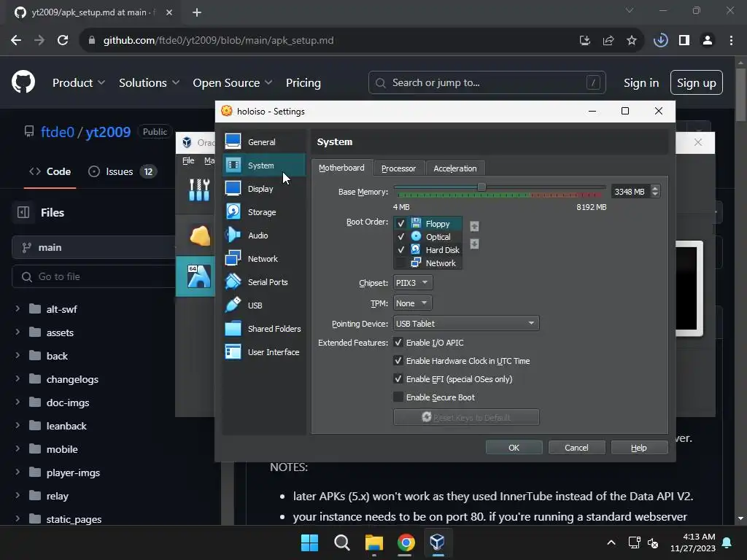Enable Network boot order checkbox

(x=400, y=262)
